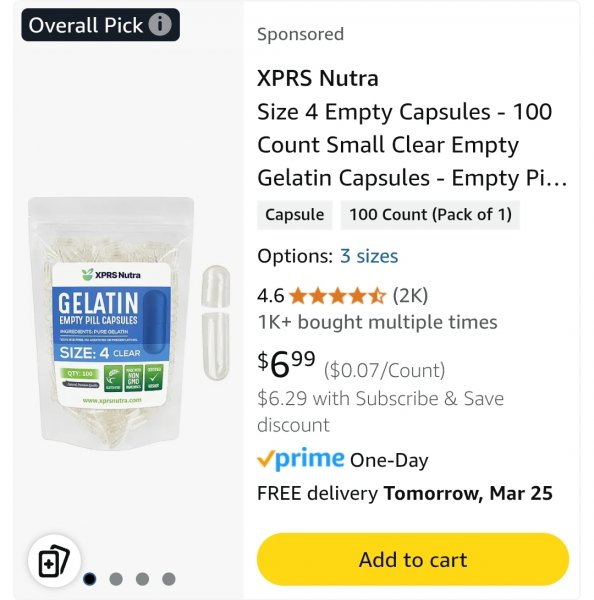Click the $6.99 price
This screenshot has height=600, width=594.
286,364
